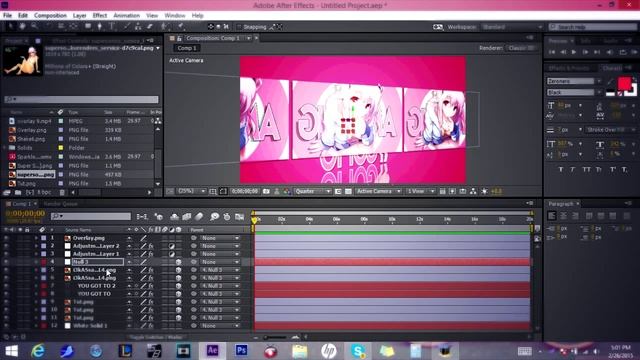Toggle auto-keyframe stopwatch in timeline
Image resolution: width=640 pixels, height=360 pixels.
tap(227, 217)
